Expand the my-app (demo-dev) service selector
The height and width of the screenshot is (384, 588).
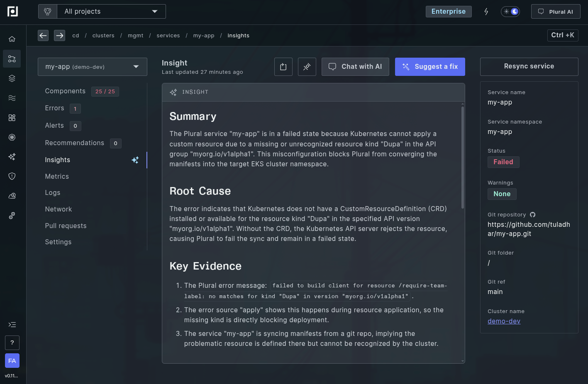click(x=93, y=67)
